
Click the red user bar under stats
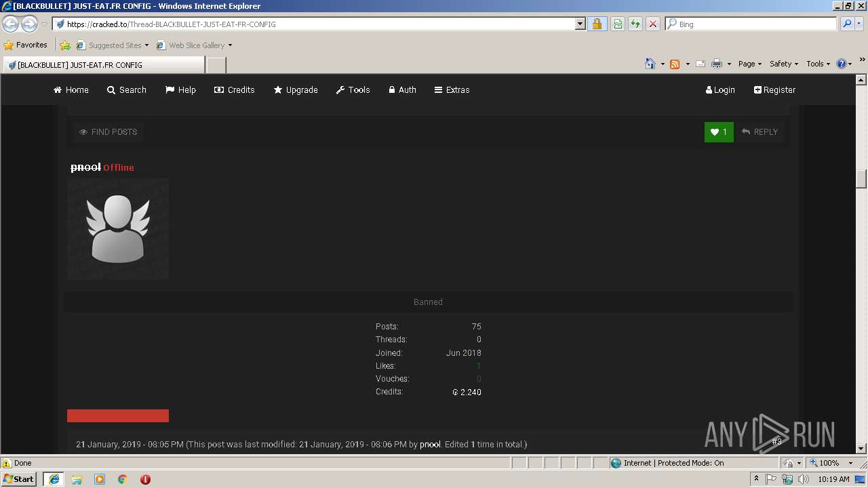click(x=118, y=415)
